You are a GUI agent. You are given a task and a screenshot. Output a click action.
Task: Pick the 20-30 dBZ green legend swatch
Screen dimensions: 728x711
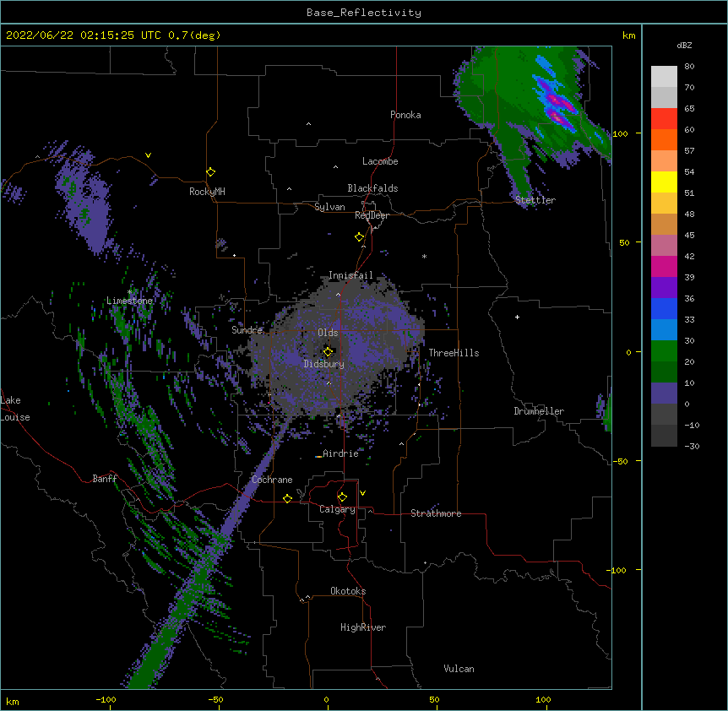point(664,351)
